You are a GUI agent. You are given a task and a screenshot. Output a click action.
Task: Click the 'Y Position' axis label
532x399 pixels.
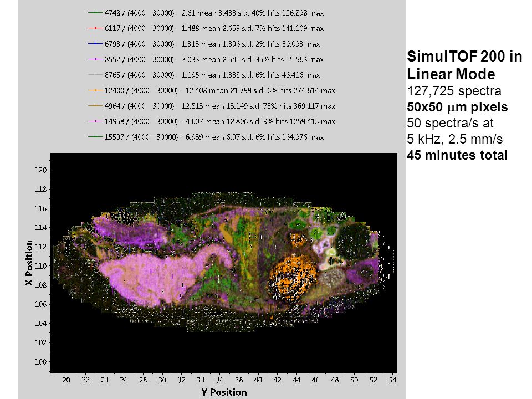pos(224,392)
